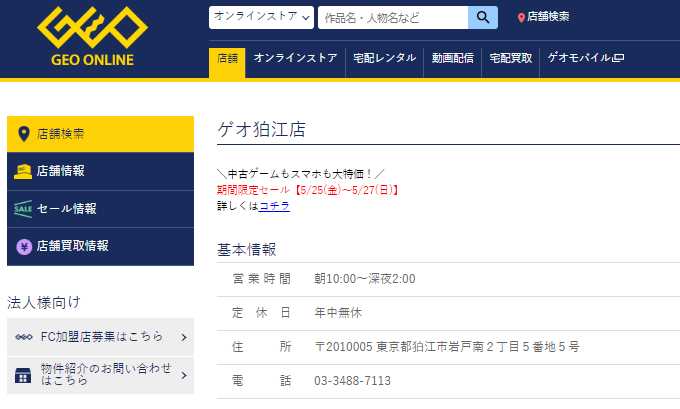The width and height of the screenshot is (680, 409).
Task: Click the 定休日 row label
Action: coord(261,312)
